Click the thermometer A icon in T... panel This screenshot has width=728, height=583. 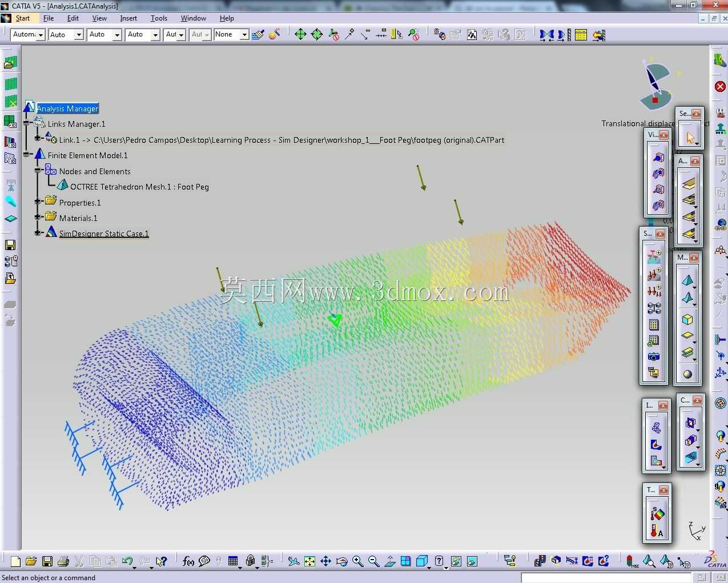click(657, 532)
